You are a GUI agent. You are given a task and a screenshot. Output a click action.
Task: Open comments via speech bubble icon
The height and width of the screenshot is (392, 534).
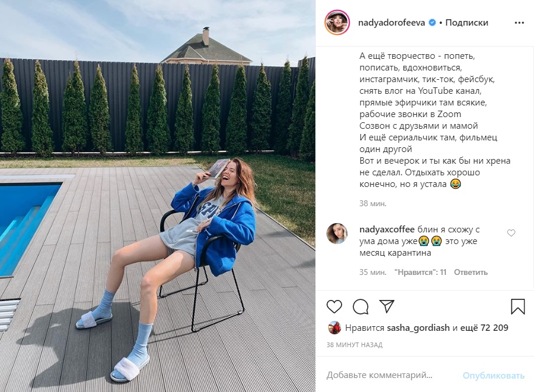pyautogui.click(x=360, y=306)
